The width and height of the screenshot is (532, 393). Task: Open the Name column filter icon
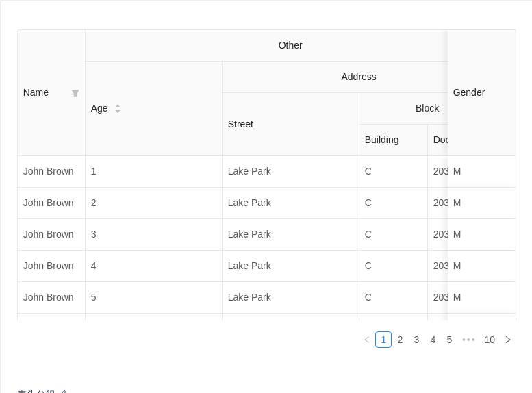tap(75, 93)
